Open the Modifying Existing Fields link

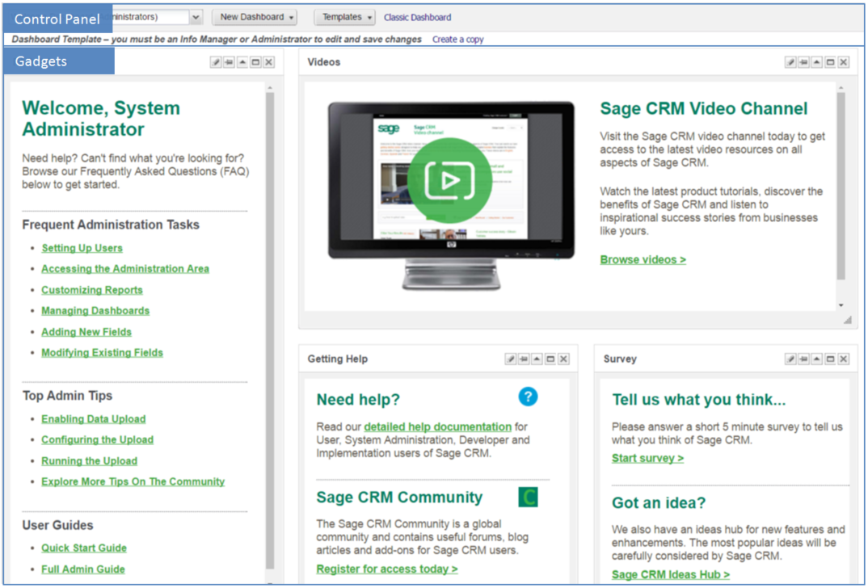pyautogui.click(x=102, y=353)
